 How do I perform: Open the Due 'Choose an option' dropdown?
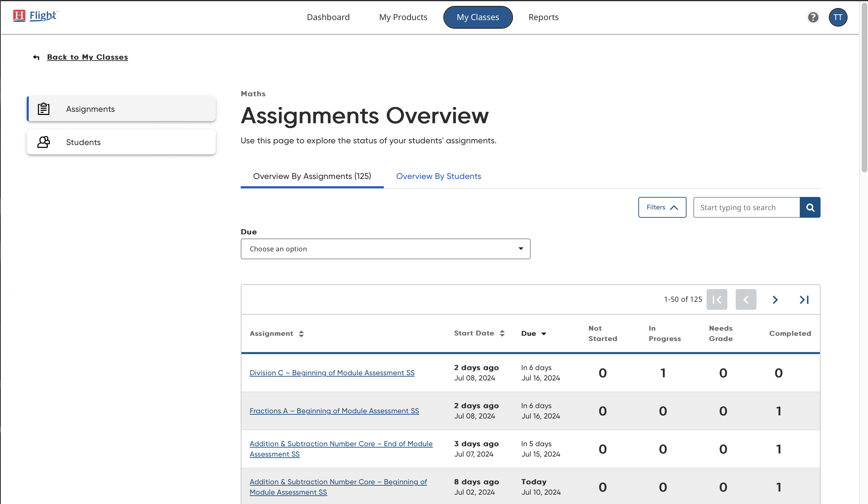[x=385, y=249]
